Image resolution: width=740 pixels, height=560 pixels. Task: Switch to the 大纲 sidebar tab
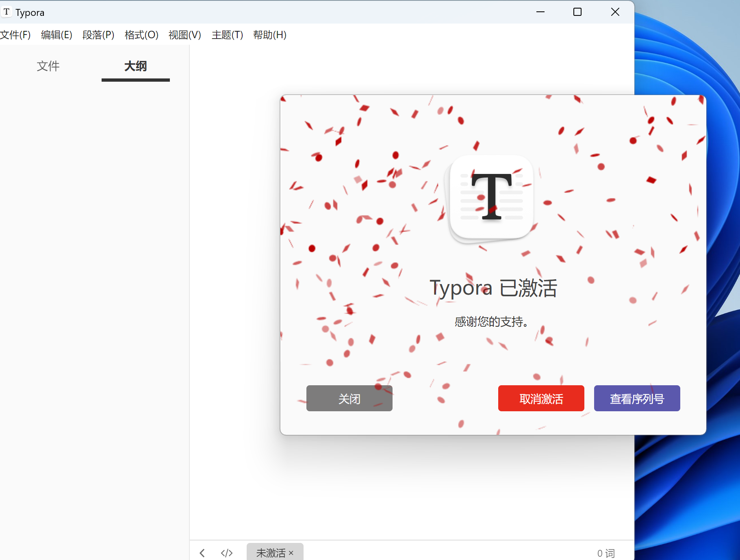point(135,66)
